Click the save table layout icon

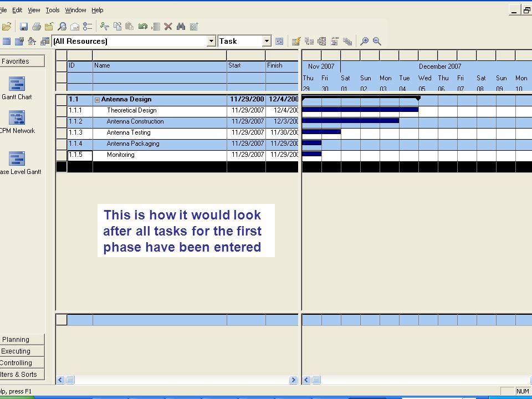pos(19,42)
